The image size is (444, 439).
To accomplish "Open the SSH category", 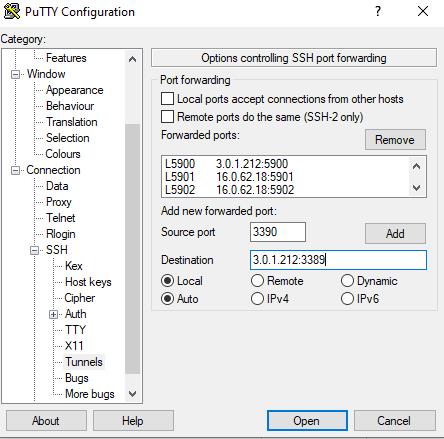I will point(57,250).
